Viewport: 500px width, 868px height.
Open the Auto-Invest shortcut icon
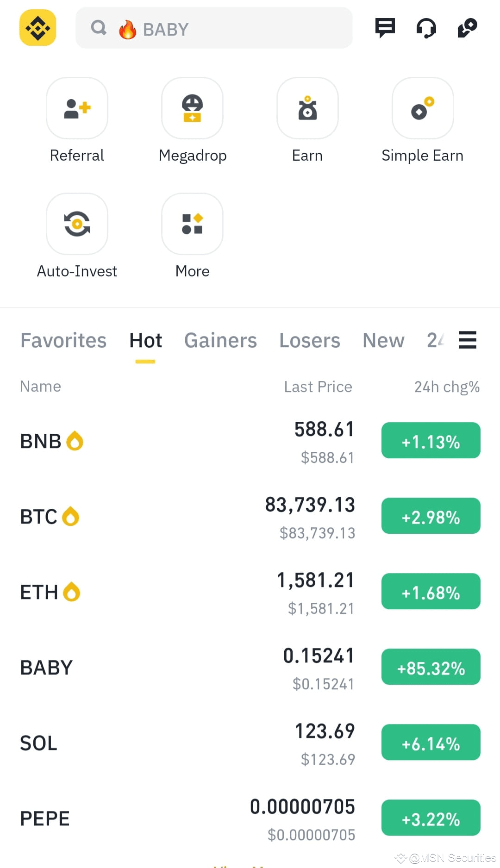pos(77,224)
